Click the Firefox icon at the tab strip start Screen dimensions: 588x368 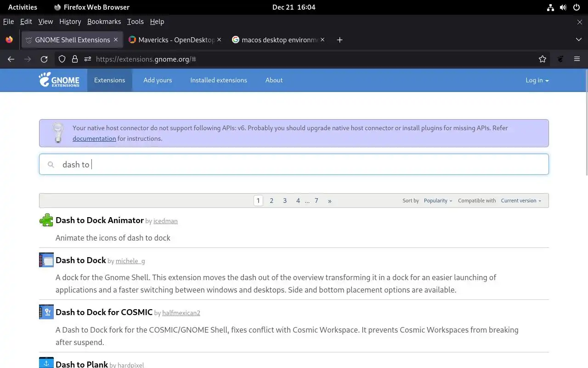[x=9, y=40]
